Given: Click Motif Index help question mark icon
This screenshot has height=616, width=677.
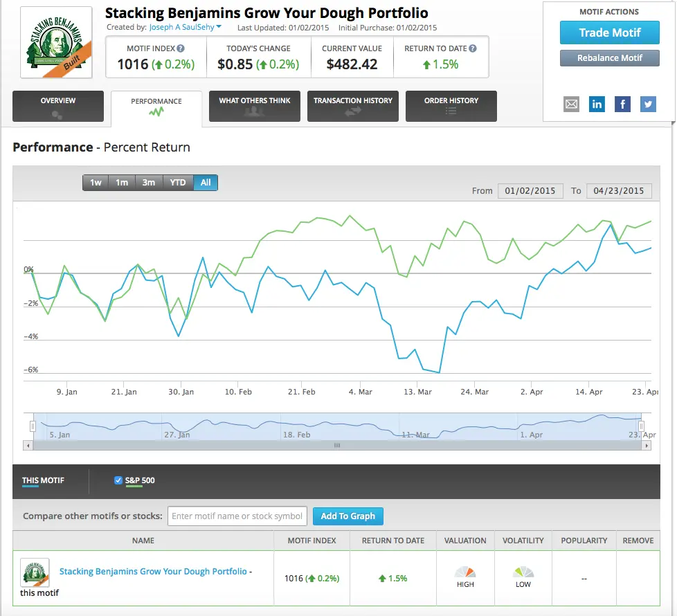Looking at the screenshot, I should [x=181, y=48].
